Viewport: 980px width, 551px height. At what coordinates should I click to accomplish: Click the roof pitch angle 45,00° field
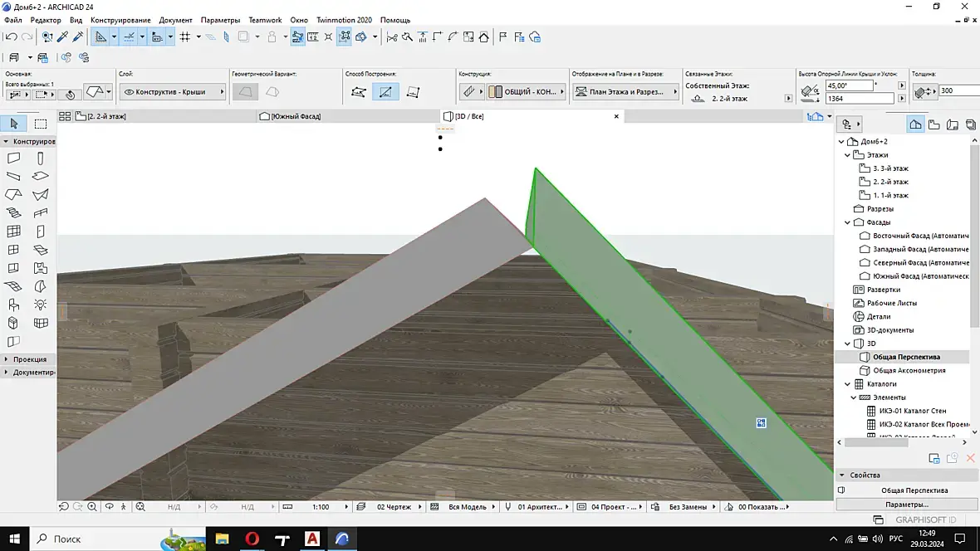pyautogui.click(x=848, y=85)
